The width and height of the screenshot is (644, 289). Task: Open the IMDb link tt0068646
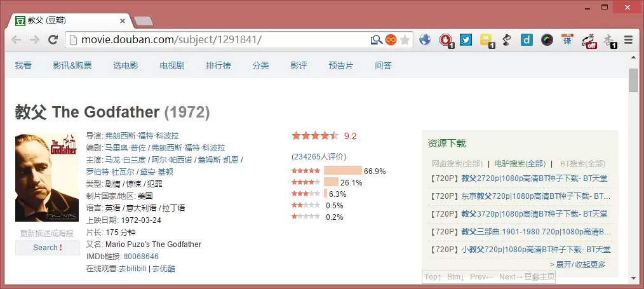pos(141,257)
